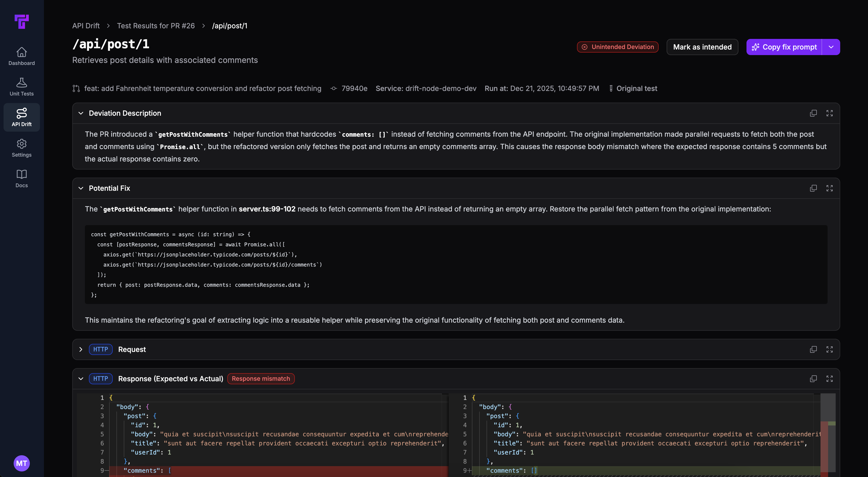Copy the Request section content
The width and height of the screenshot is (868, 477).
[813, 349]
